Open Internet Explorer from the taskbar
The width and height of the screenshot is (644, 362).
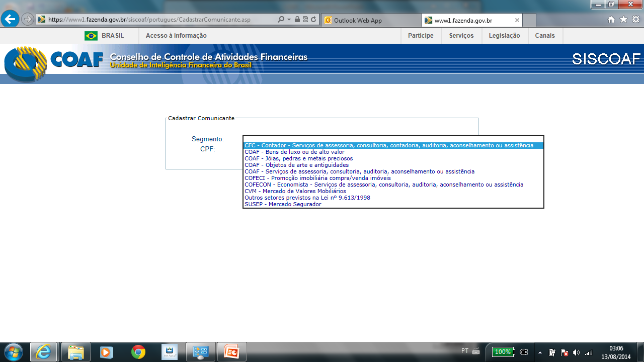pyautogui.click(x=44, y=352)
